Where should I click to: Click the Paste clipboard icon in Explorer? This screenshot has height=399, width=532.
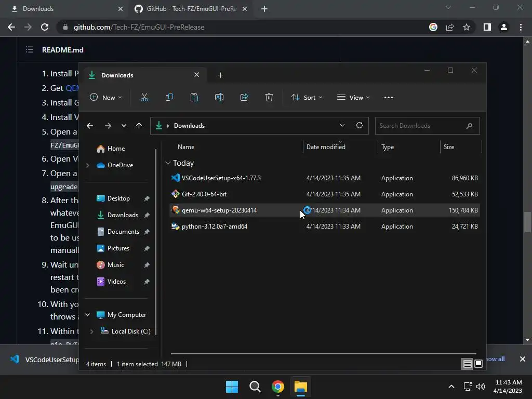[x=194, y=97]
